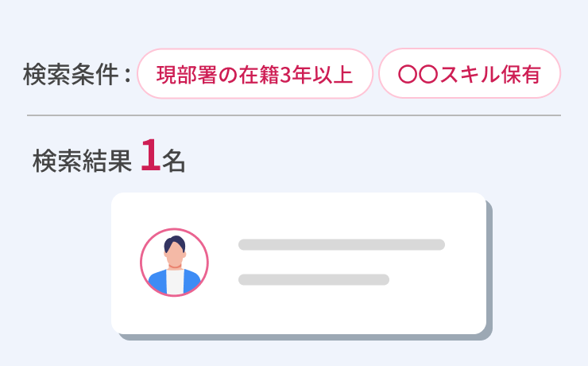Click the long gray name placeholder bar
588x366 pixels.
point(341,244)
